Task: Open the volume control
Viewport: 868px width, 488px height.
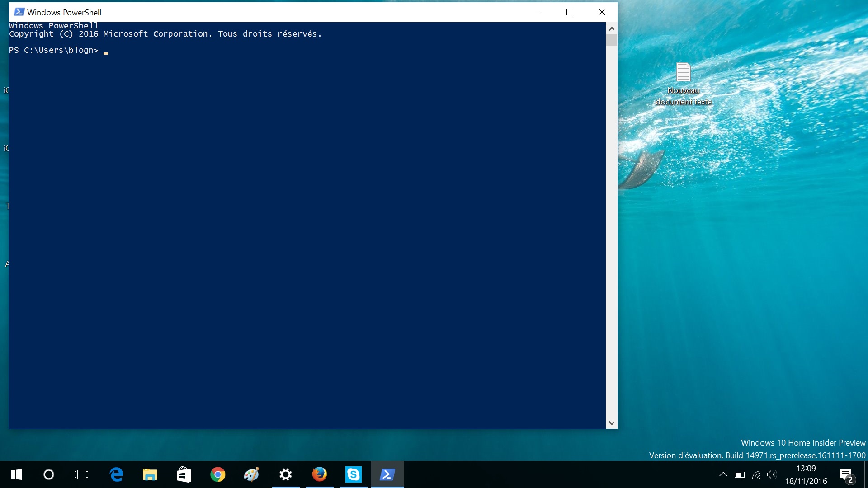Action: click(772, 474)
